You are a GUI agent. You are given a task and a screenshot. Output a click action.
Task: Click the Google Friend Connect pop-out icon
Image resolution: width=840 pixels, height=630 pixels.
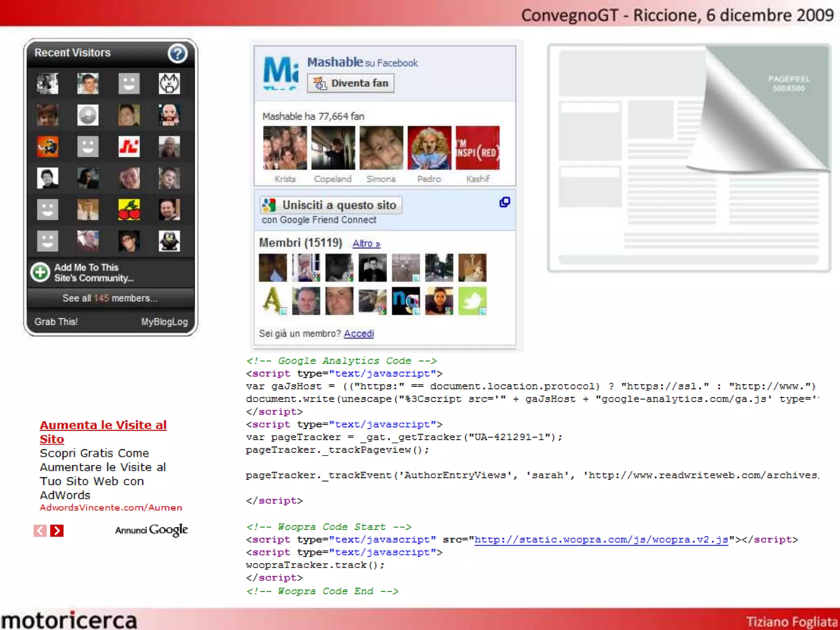click(504, 202)
